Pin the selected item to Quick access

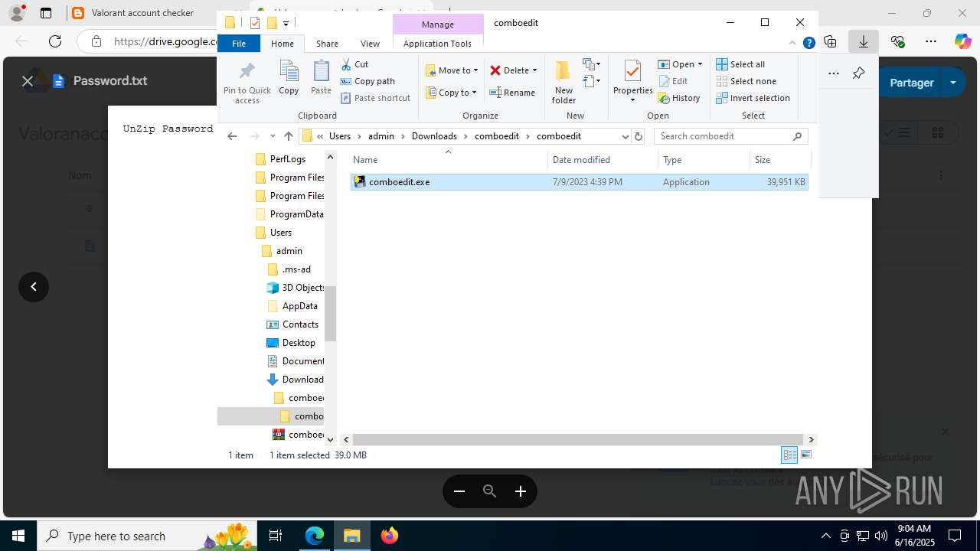247,83
